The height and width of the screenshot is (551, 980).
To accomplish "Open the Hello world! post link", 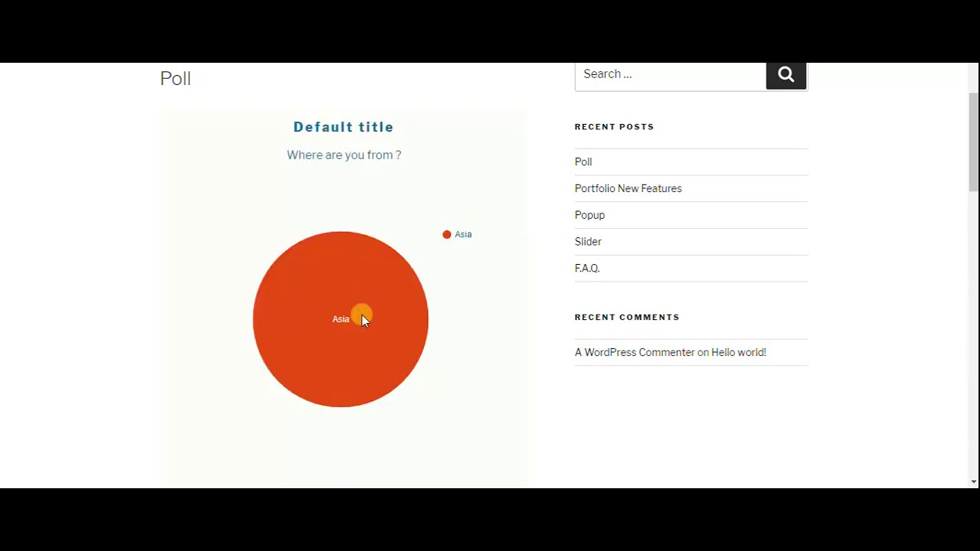I will (x=739, y=352).
